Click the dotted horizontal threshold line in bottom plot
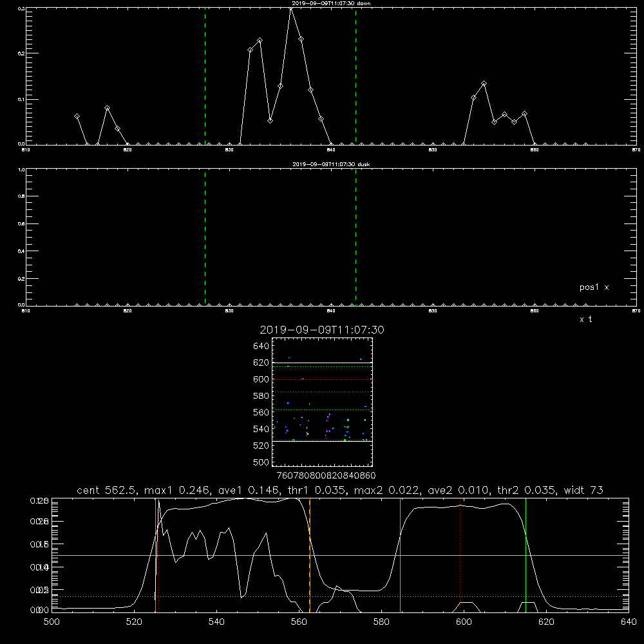This screenshot has width=644, height=644. click(340, 596)
